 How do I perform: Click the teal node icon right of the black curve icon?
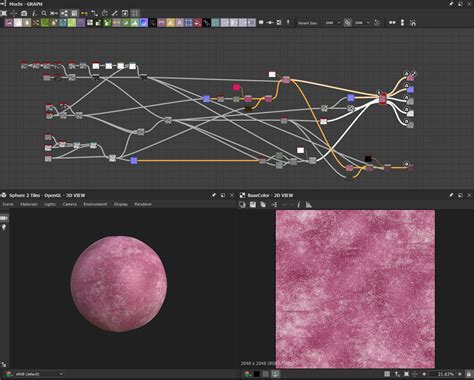(x=216, y=23)
